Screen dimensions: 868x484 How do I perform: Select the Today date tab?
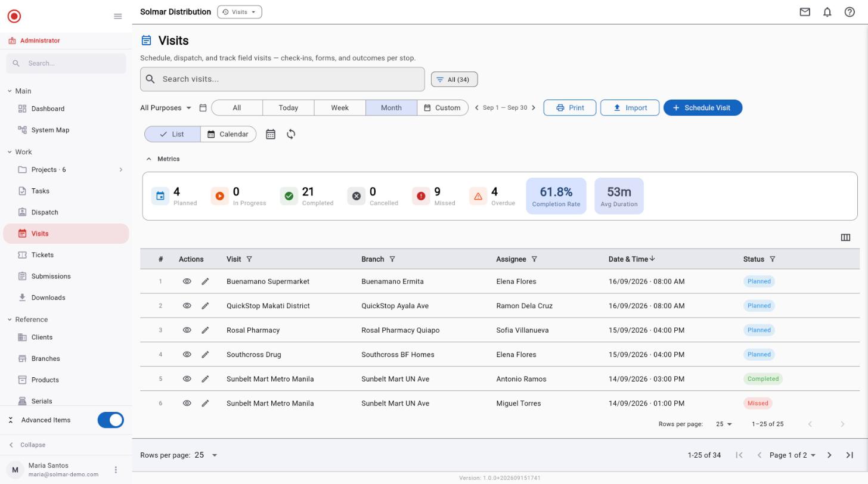288,108
